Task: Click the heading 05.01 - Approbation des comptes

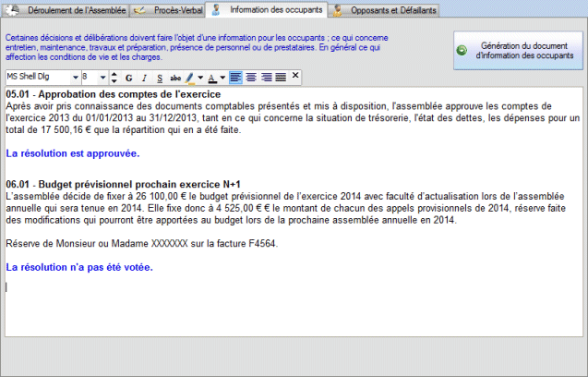Action: pyautogui.click(x=114, y=94)
